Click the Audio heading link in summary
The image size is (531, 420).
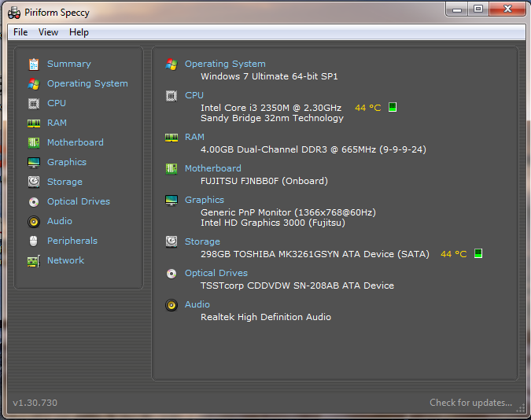(x=197, y=304)
